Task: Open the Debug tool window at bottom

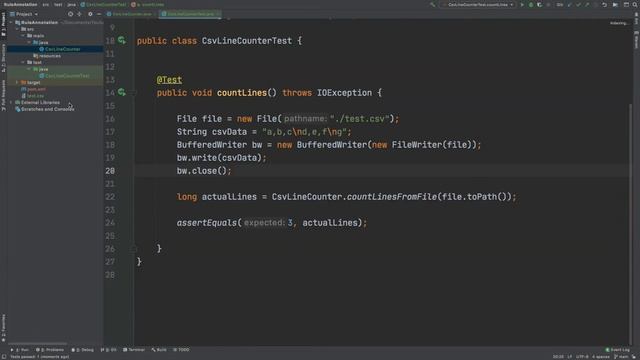Action: (x=82, y=350)
